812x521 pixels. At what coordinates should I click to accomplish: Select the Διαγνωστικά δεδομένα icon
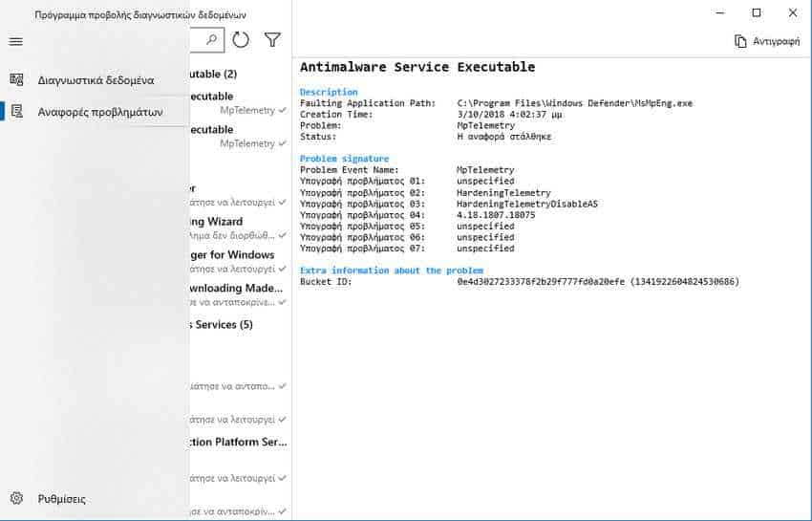pyautogui.click(x=16, y=80)
